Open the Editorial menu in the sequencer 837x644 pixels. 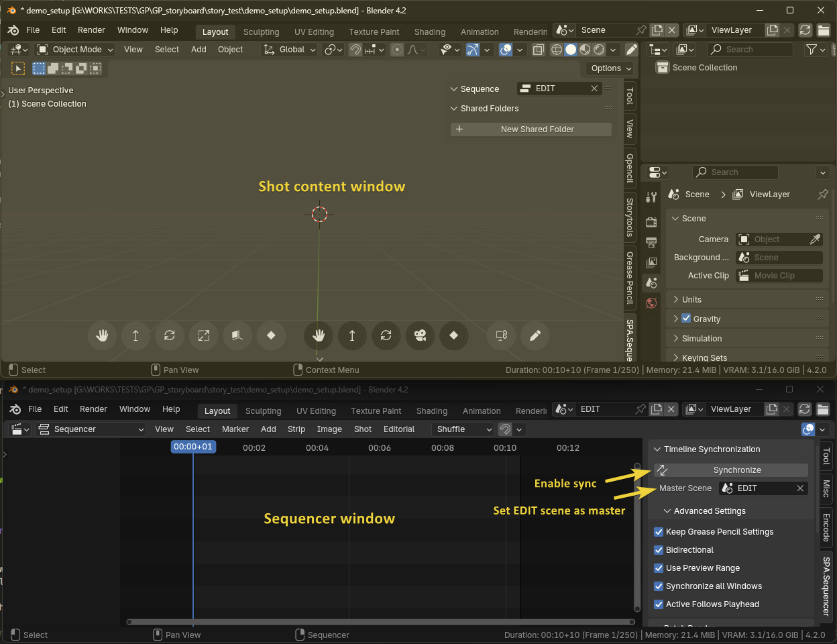399,429
